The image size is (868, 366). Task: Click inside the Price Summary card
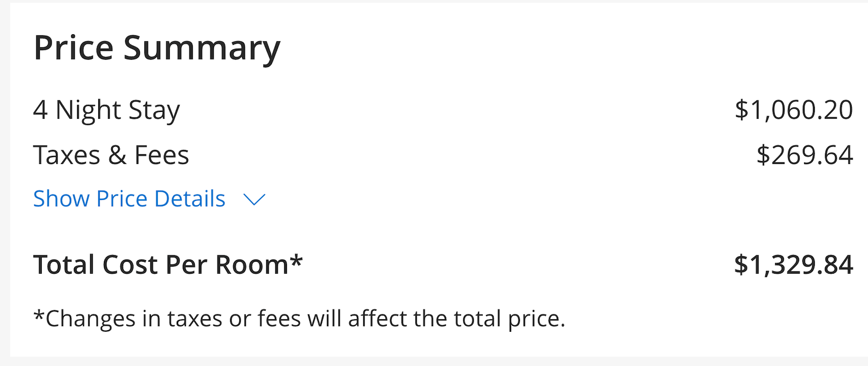[434, 234]
